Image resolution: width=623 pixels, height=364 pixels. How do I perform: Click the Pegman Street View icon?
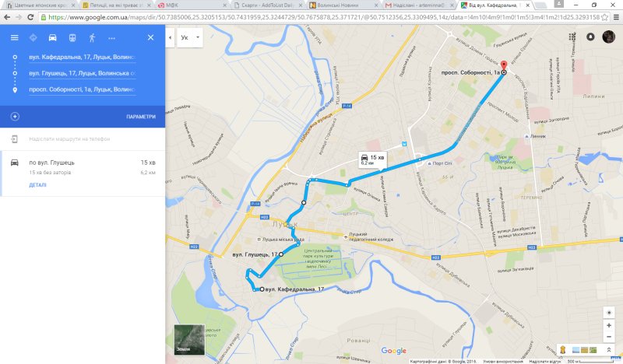coord(562,350)
